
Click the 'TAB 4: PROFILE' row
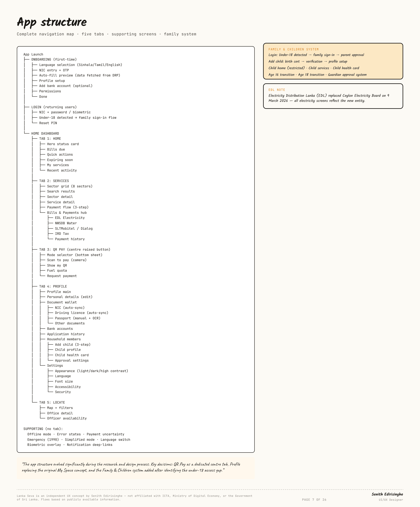(53, 286)
